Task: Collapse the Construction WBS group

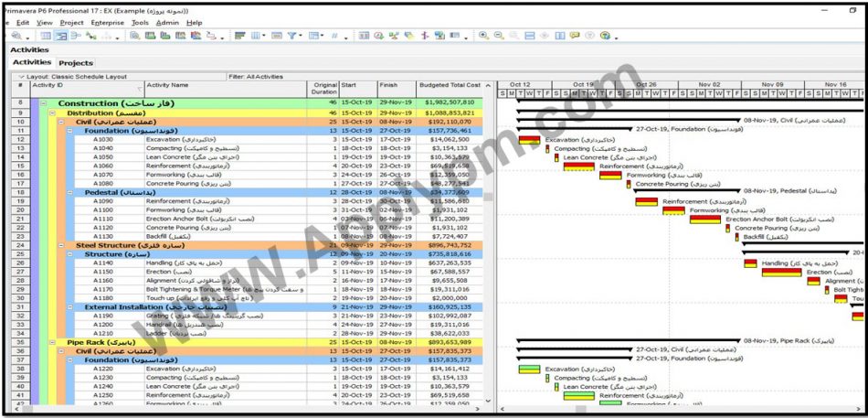Action: click(43, 103)
